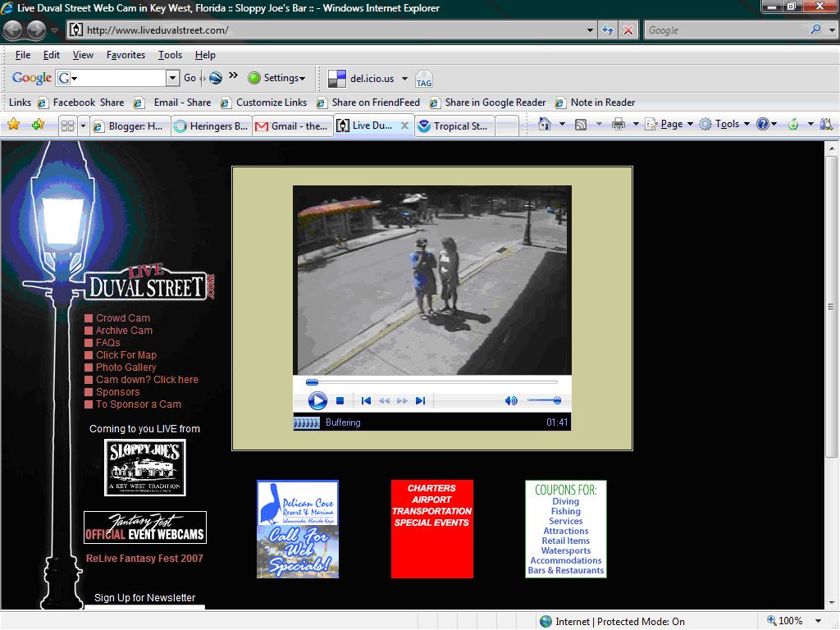Click the Google search box in title area

(x=728, y=30)
